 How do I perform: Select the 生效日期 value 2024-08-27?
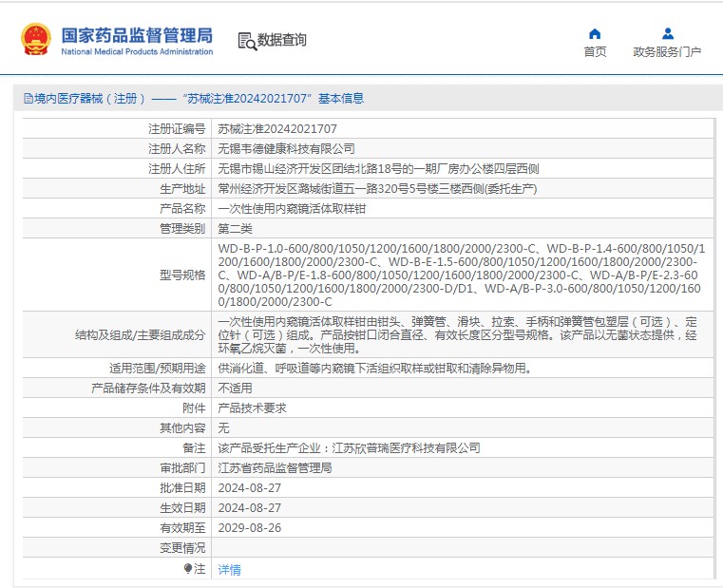[250, 508]
